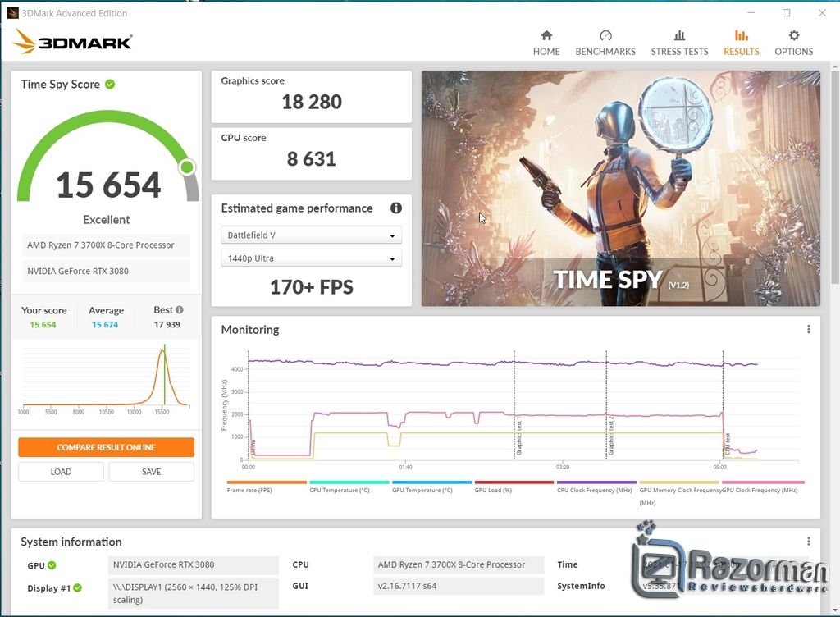Click the scroll down arrow

click(834, 610)
